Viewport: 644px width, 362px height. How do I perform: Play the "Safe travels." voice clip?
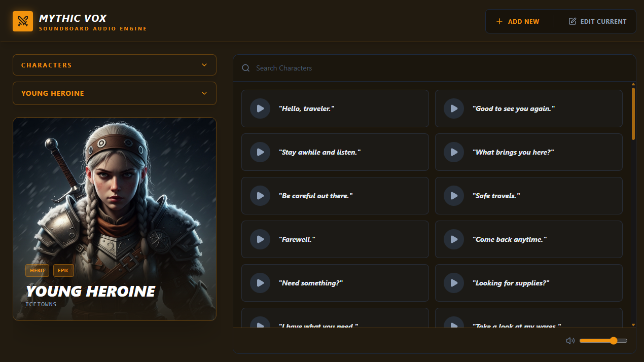[x=454, y=196]
